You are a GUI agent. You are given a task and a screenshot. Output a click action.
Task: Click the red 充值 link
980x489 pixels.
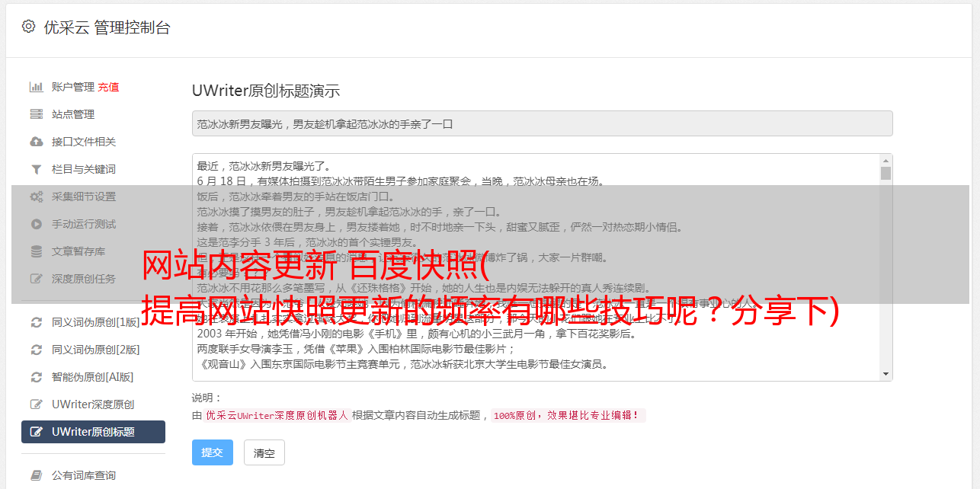(108, 87)
